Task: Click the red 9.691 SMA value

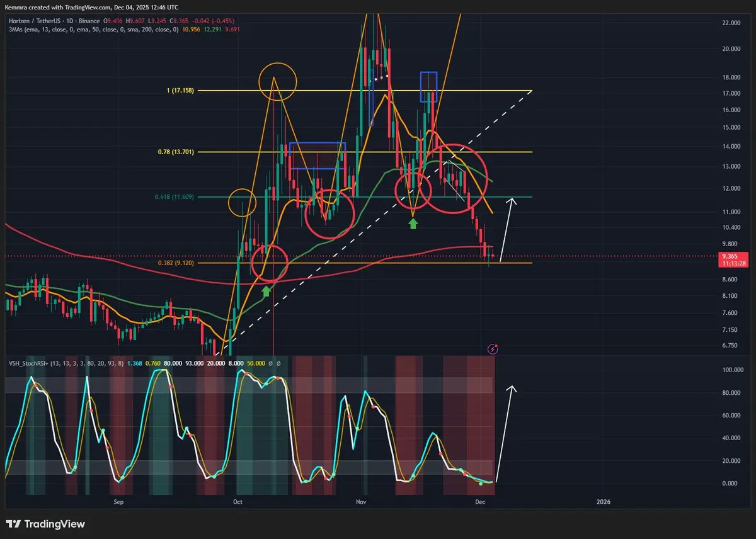Action: pos(232,29)
